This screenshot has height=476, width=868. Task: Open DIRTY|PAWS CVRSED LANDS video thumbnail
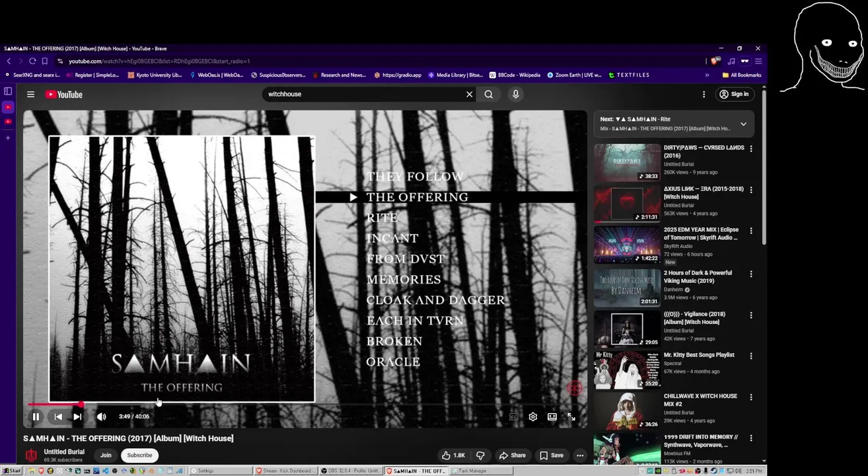627,163
